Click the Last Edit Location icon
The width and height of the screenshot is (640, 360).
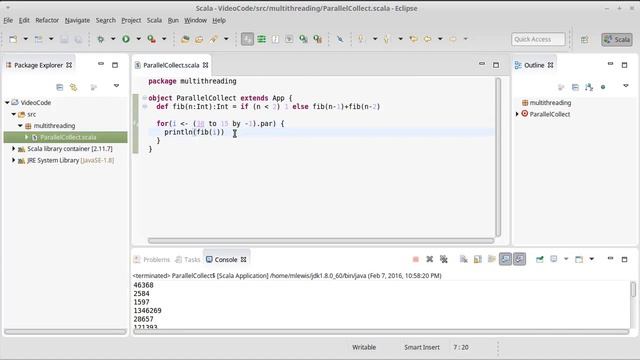coord(413,39)
